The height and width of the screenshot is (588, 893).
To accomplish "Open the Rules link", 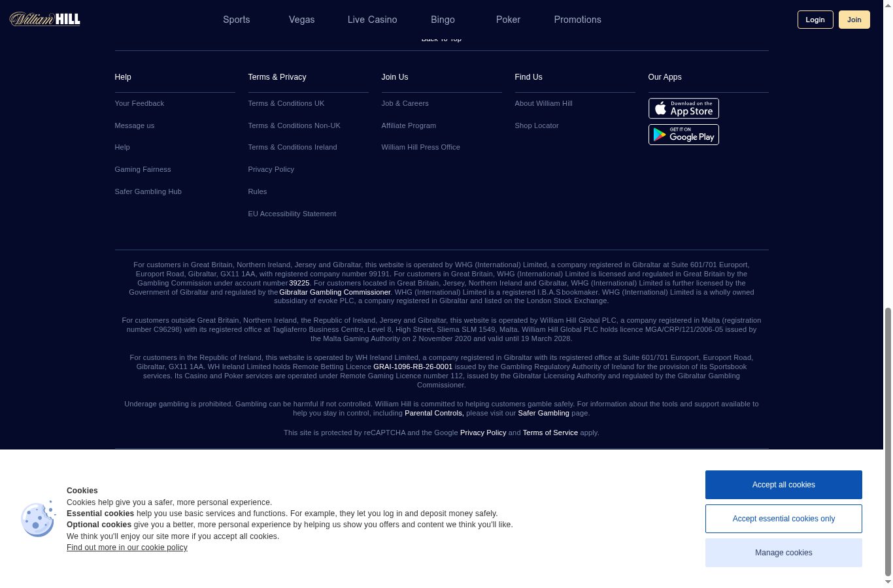I will tap(257, 191).
